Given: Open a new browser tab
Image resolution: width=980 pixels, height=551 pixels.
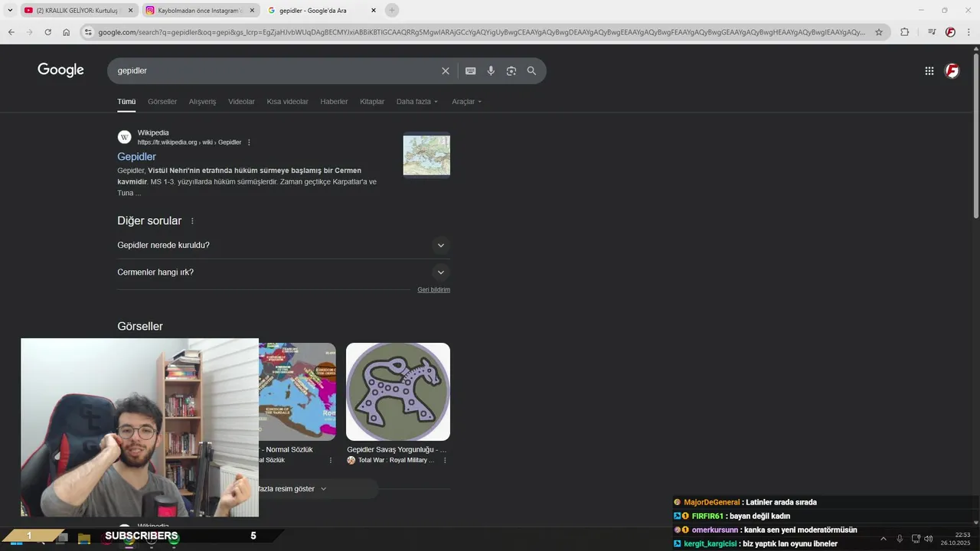Looking at the screenshot, I should tap(392, 10).
